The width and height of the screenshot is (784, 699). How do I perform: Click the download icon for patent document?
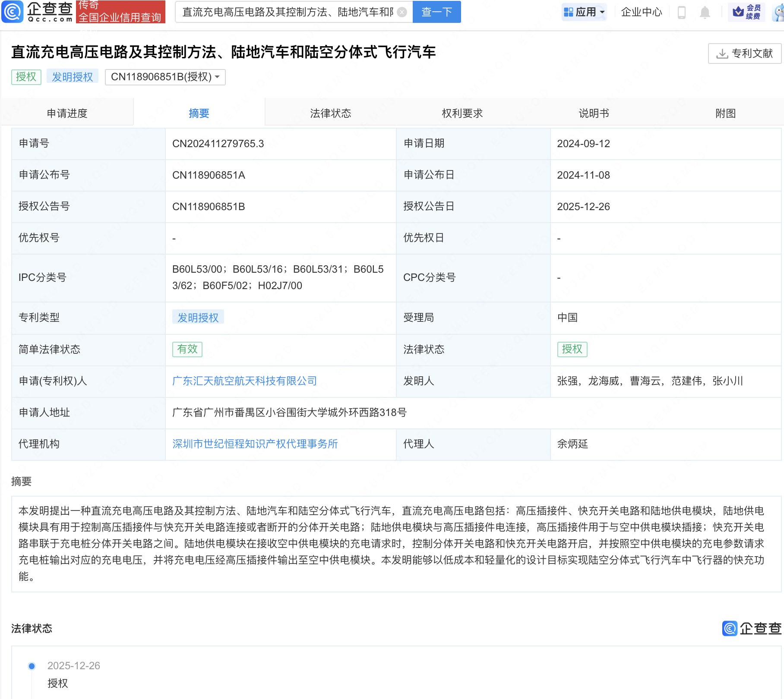click(722, 54)
